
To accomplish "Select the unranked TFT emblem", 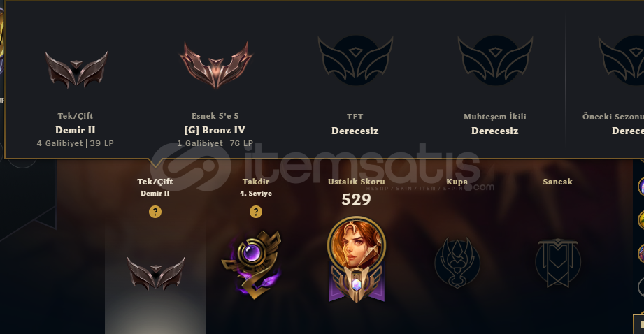I will 355,60.
